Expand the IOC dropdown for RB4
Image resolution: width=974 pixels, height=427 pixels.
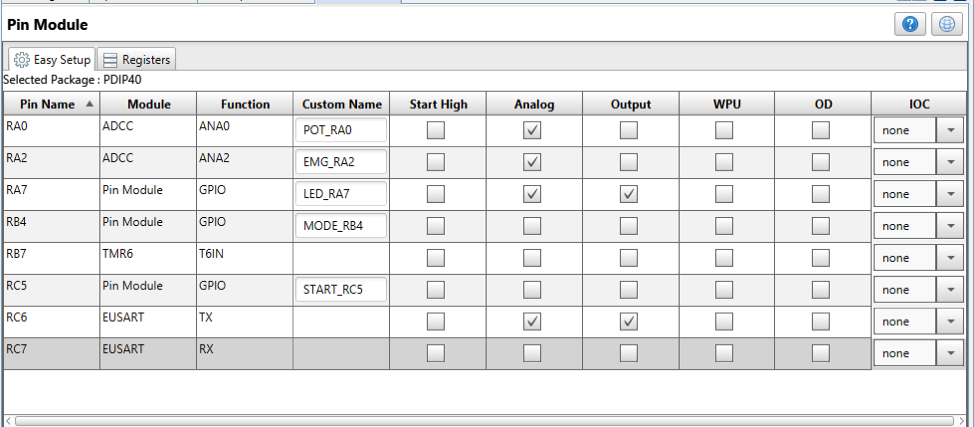pos(949,226)
